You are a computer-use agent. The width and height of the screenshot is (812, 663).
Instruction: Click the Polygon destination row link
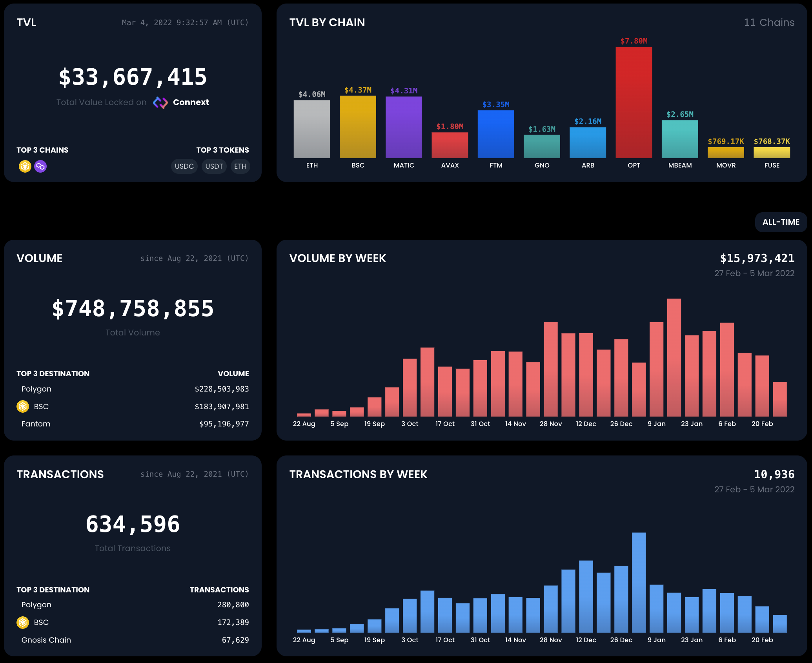point(36,389)
